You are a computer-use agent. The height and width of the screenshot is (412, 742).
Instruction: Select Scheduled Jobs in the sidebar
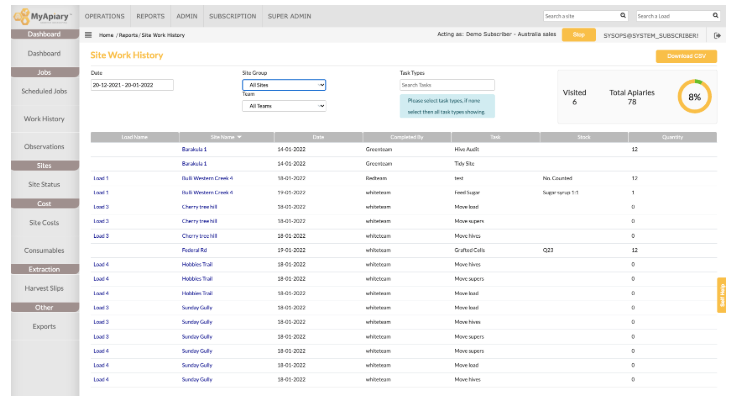click(x=44, y=92)
